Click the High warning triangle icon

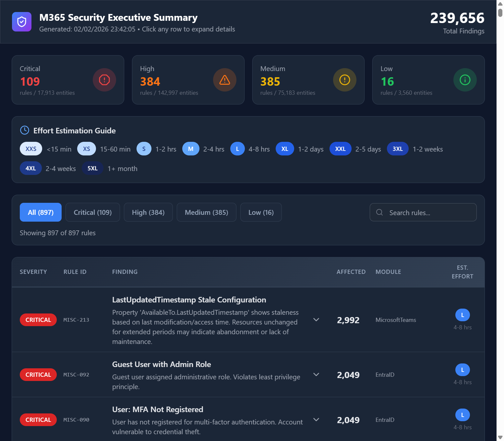pyautogui.click(x=225, y=80)
